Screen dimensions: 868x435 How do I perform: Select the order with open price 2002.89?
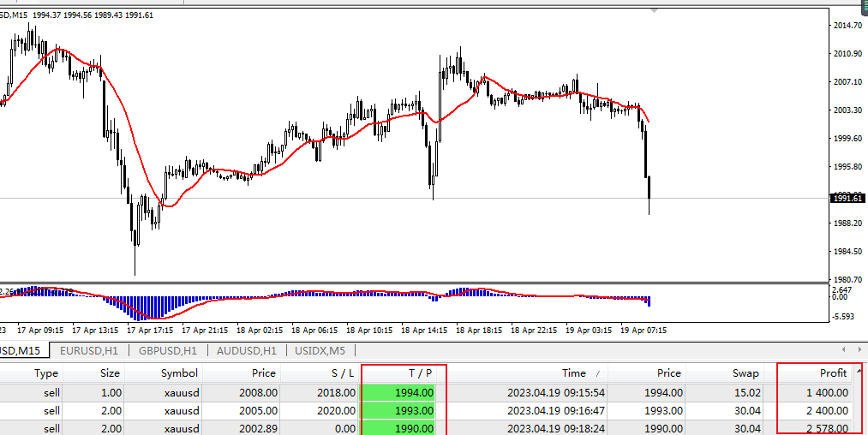pyautogui.click(x=434, y=428)
